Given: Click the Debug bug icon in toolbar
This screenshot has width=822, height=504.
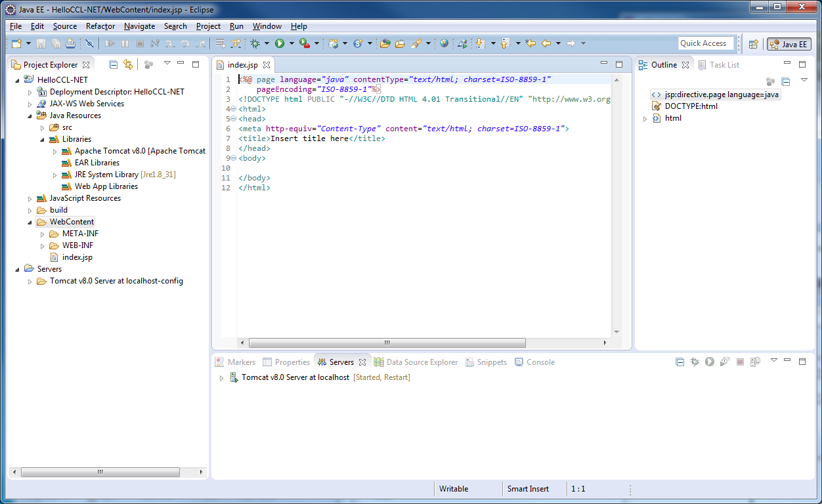Looking at the screenshot, I should pyautogui.click(x=255, y=43).
